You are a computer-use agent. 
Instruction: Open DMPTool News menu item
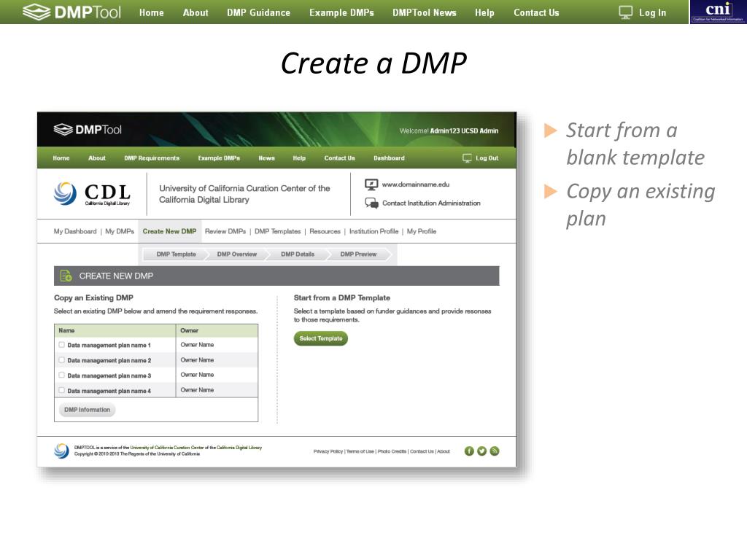point(425,13)
